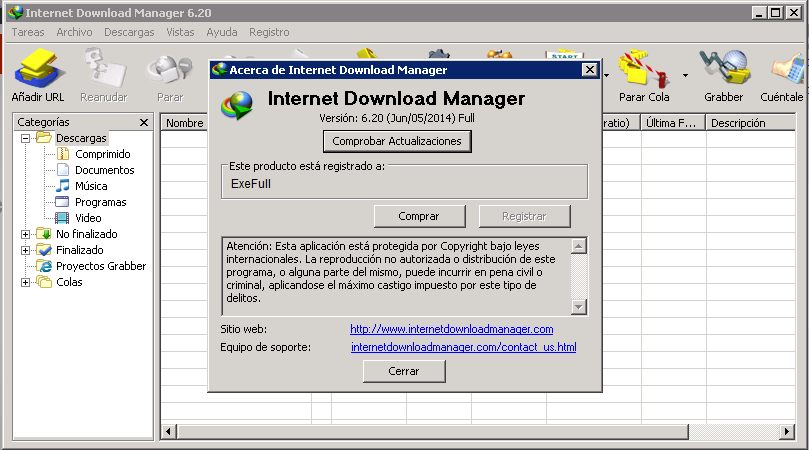This screenshot has height=450, width=809.
Task: Open the Parar Cola dropdown arrow
Action: [x=685, y=75]
